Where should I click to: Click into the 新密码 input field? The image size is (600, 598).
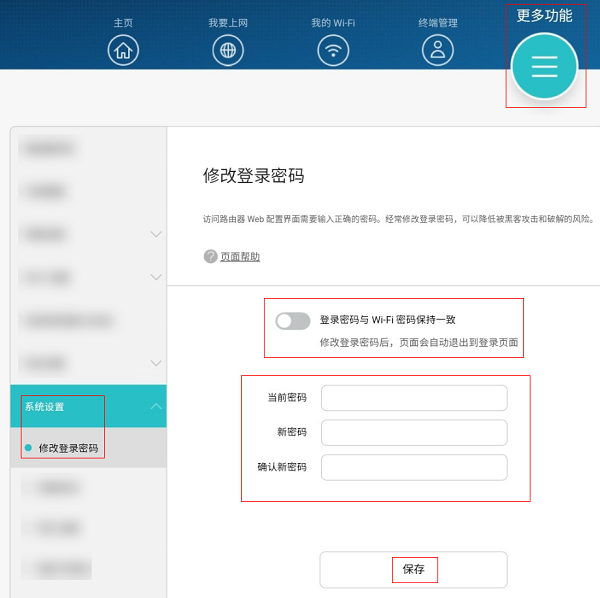tap(414, 432)
